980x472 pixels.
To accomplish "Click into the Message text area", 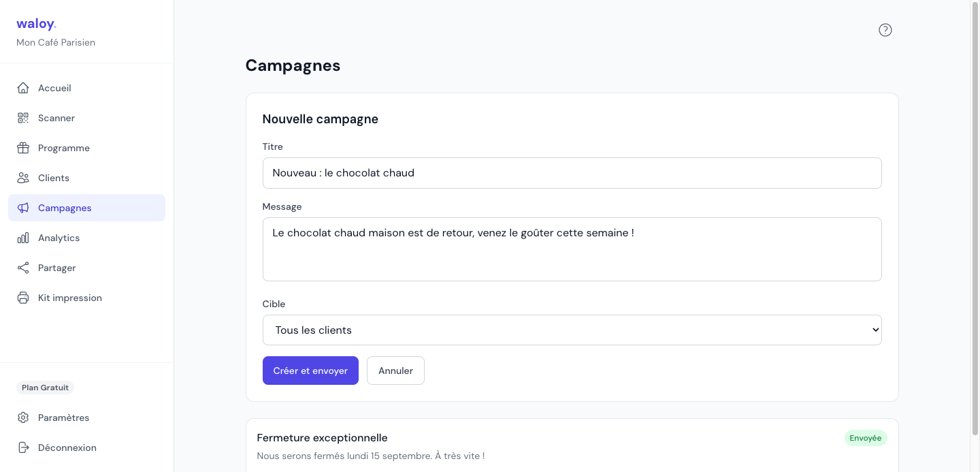I will tap(572, 249).
